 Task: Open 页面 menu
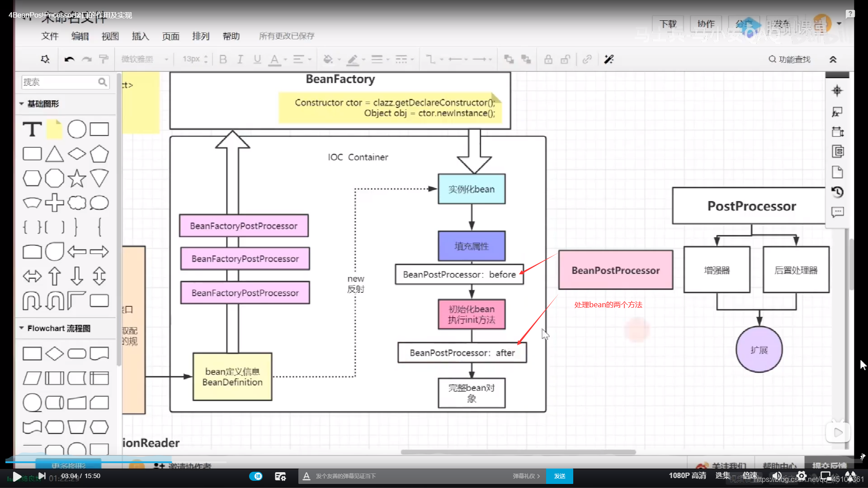point(170,36)
